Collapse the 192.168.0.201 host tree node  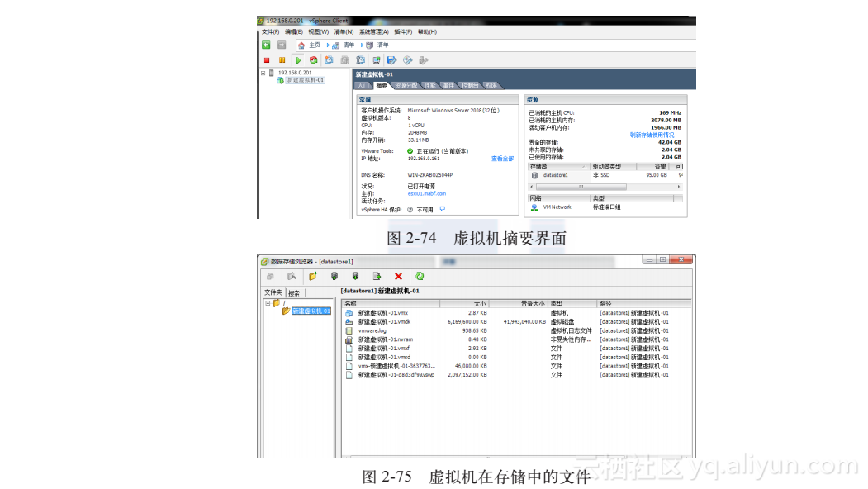pos(262,72)
